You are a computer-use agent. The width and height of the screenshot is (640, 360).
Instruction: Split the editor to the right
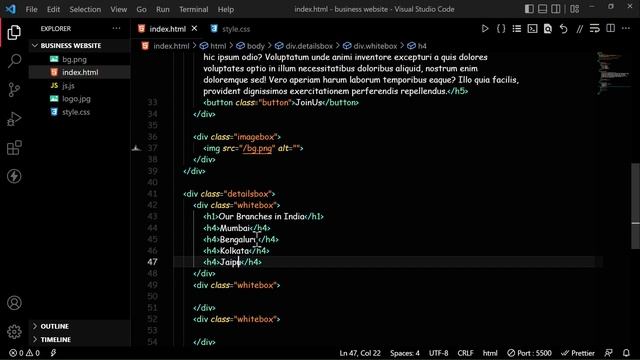(x=611, y=29)
